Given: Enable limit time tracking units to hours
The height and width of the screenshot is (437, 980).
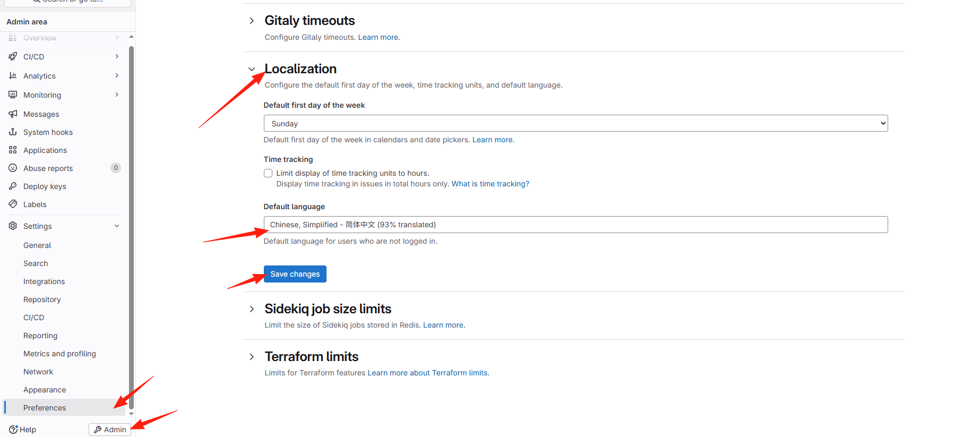Looking at the screenshot, I should click(268, 173).
